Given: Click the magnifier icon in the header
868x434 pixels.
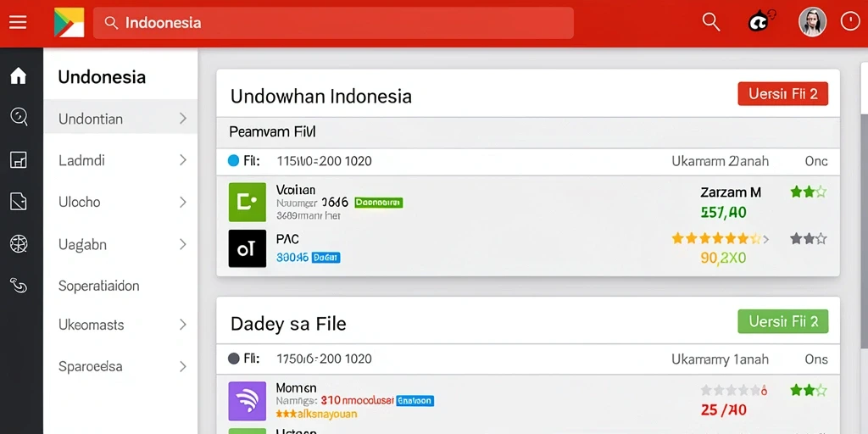Looking at the screenshot, I should pyautogui.click(x=711, y=22).
